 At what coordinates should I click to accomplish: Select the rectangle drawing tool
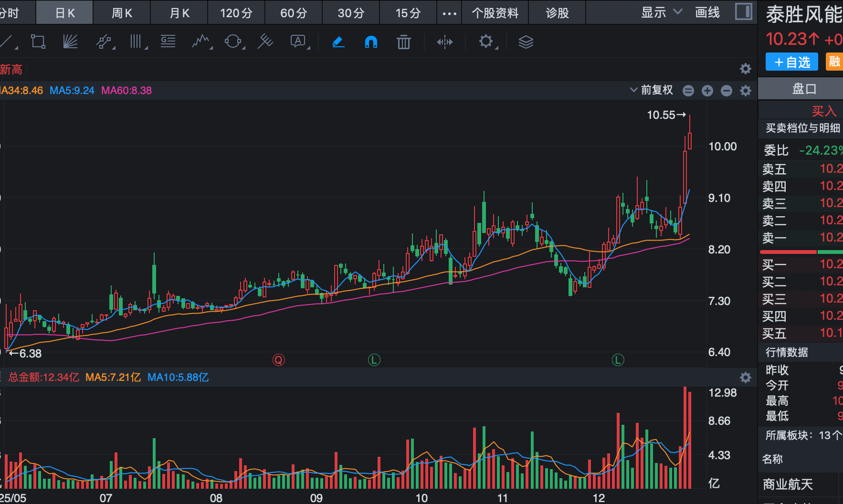coord(38,42)
